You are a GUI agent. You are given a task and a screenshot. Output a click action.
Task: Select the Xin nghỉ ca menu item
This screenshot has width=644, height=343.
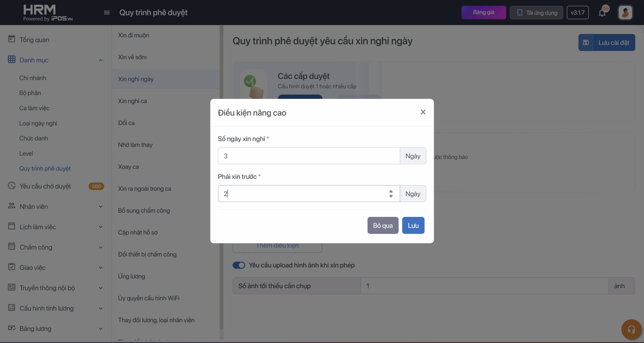pyautogui.click(x=133, y=101)
